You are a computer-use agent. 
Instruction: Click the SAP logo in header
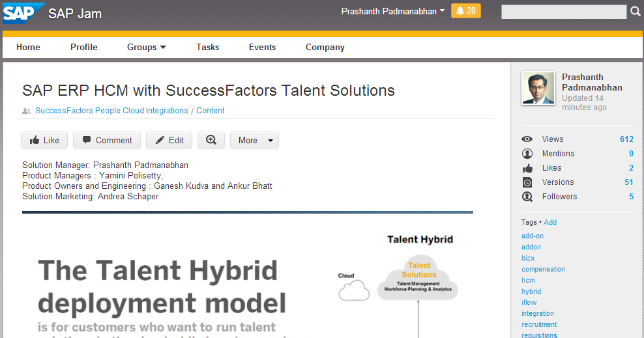[x=23, y=13]
